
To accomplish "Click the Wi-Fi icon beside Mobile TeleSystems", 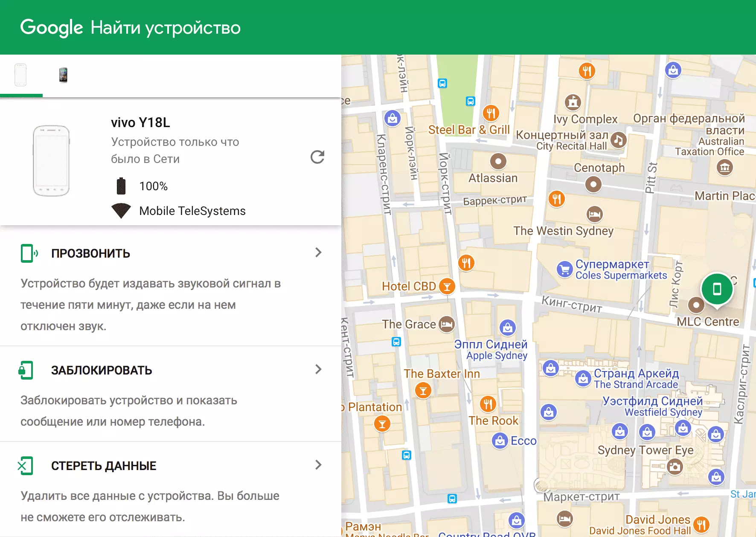I will click(x=121, y=211).
